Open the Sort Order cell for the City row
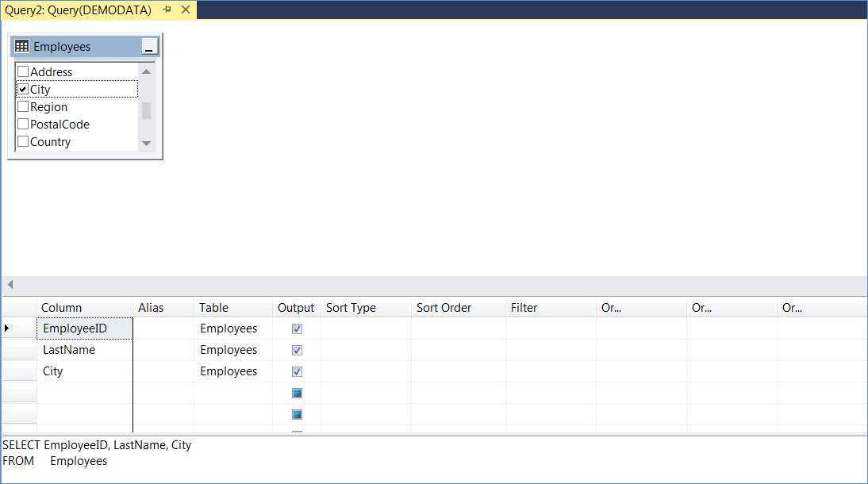The image size is (868, 484). [x=458, y=371]
